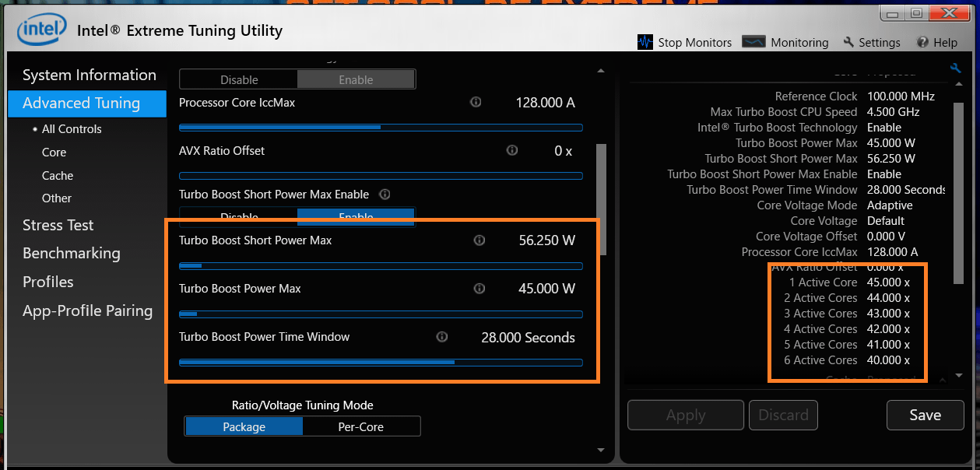Open System Information section
Image resolution: width=980 pixels, height=470 pixels.
coord(90,75)
